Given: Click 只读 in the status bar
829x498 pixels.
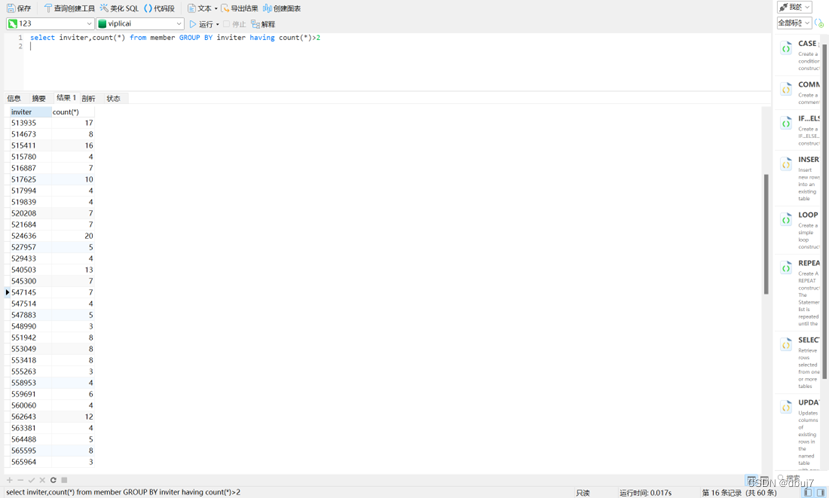Looking at the screenshot, I should tap(583, 493).
